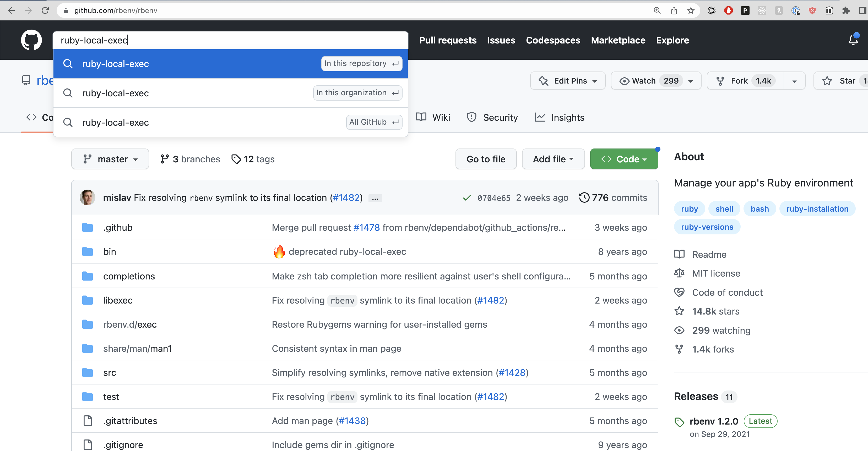This screenshot has width=868, height=451.
Task: Click the bin folder icon
Action: [x=88, y=252]
